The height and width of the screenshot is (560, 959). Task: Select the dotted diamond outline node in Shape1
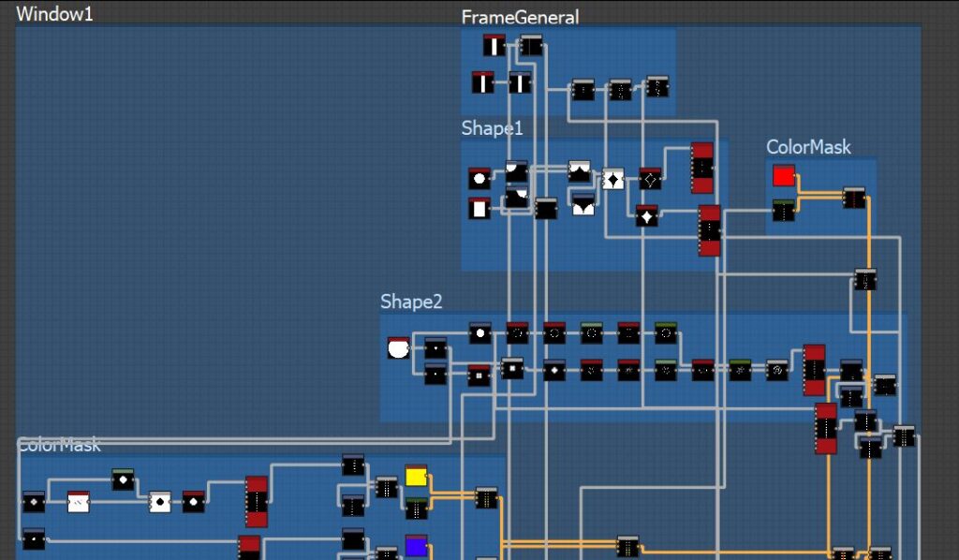(650, 179)
